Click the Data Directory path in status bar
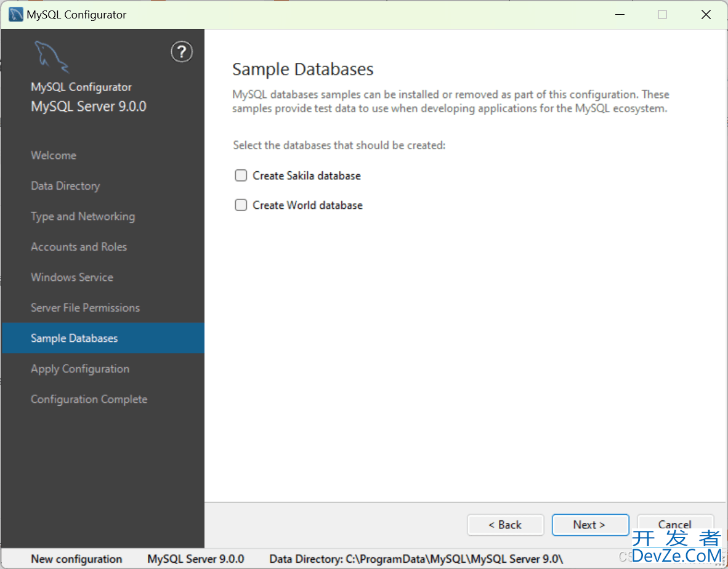 tap(416, 559)
